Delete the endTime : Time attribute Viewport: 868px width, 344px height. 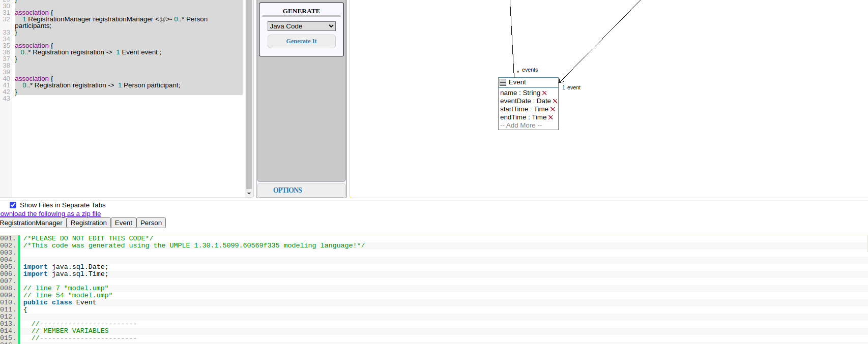tap(551, 117)
